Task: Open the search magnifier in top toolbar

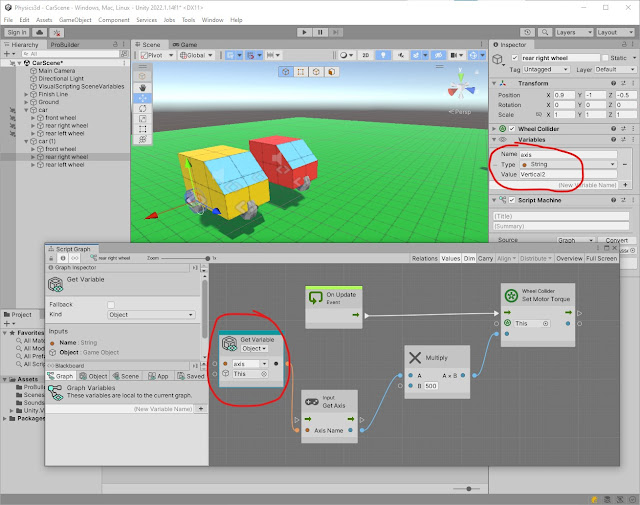Action: point(545,32)
